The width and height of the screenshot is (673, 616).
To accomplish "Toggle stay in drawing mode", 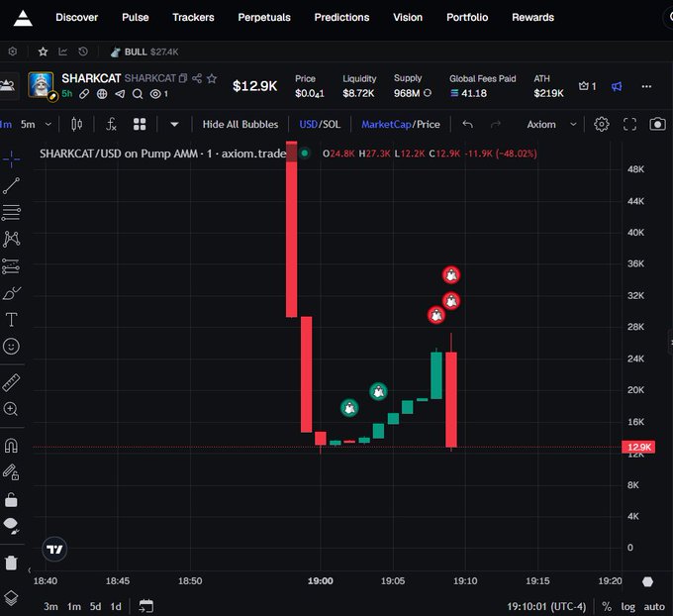I will click(x=11, y=472).
